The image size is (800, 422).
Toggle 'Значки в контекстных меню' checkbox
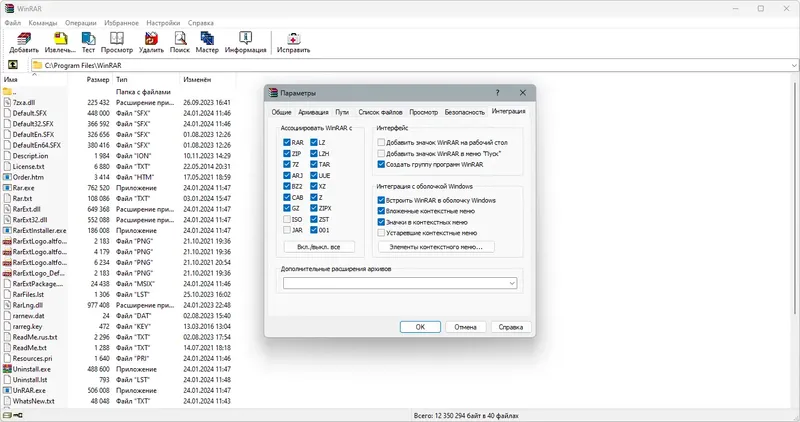pyautogui.click(x=381, y=222)
